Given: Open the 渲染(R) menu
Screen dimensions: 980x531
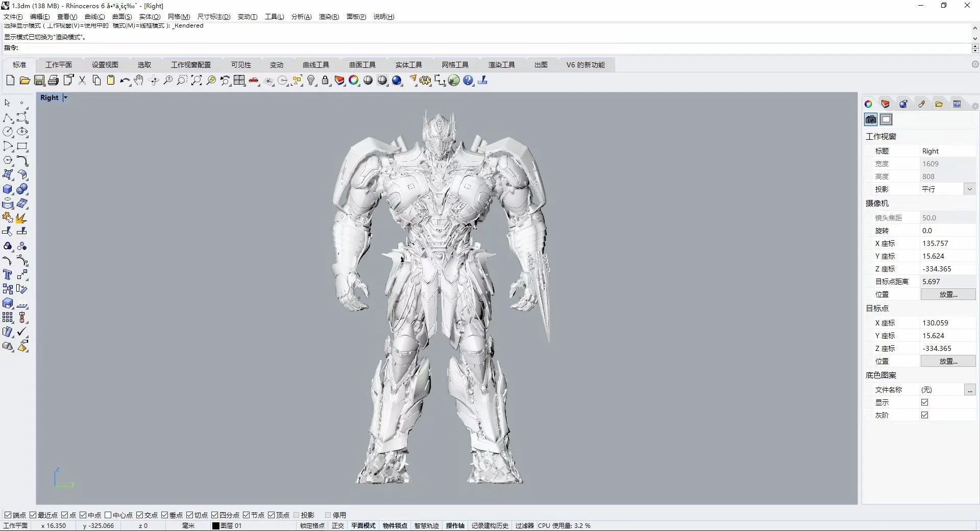Looking at the screenshot, I should pos(329,16).
